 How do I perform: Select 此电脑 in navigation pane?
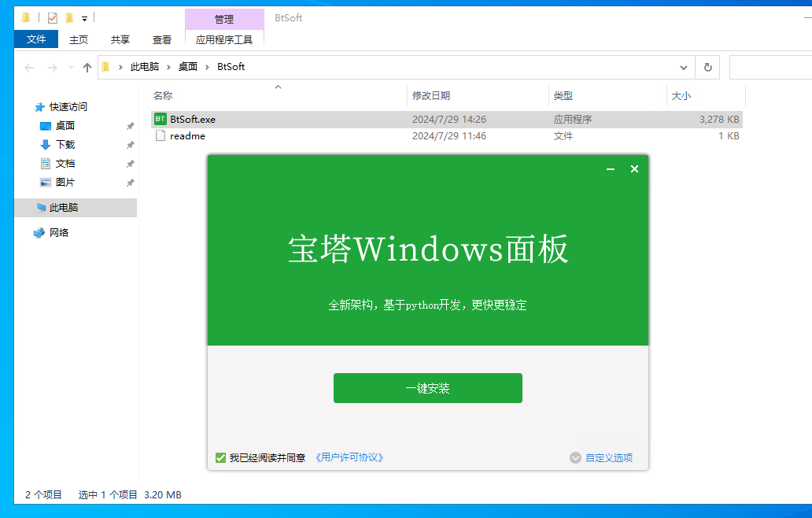click(64, 208)
